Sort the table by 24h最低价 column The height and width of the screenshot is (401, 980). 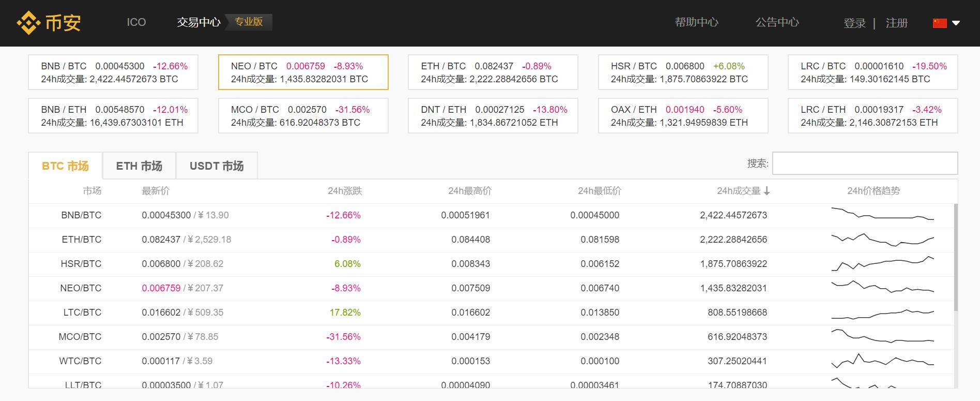599,191
